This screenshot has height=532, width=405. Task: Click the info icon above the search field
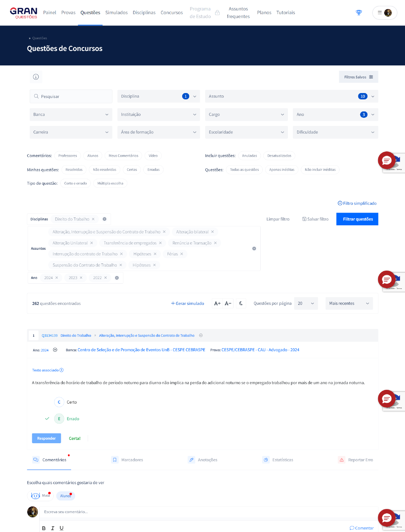(36, 77)
